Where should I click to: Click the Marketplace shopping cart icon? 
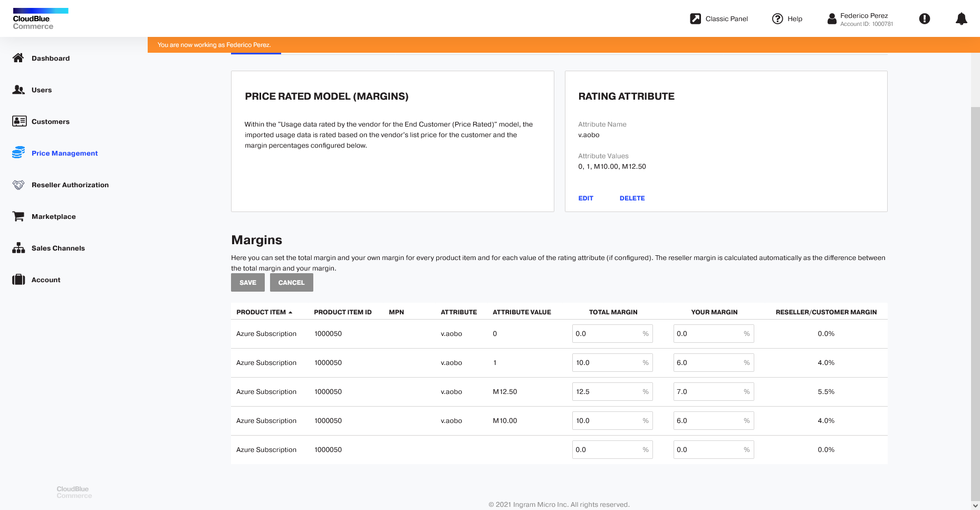point(18,216)
